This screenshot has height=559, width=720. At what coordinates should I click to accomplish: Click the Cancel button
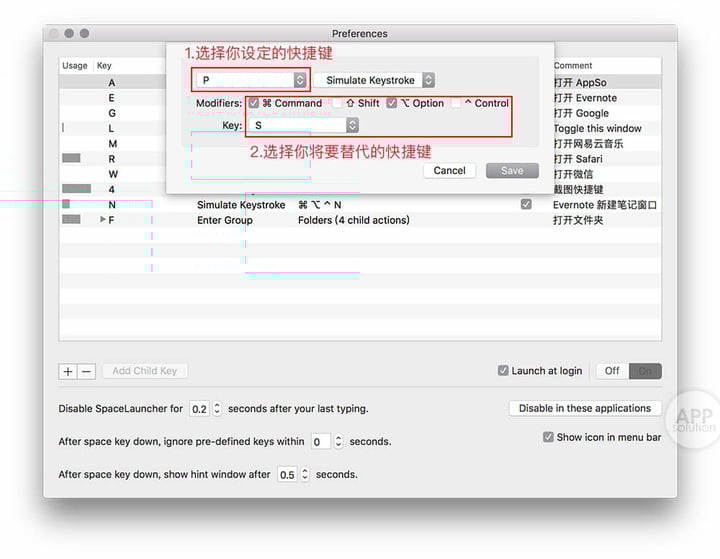pyautogui.click(x=449, y=170)
